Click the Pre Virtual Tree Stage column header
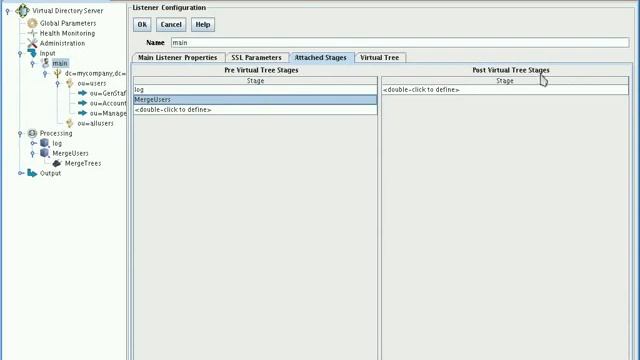640x360 pixels. [256, 81]
